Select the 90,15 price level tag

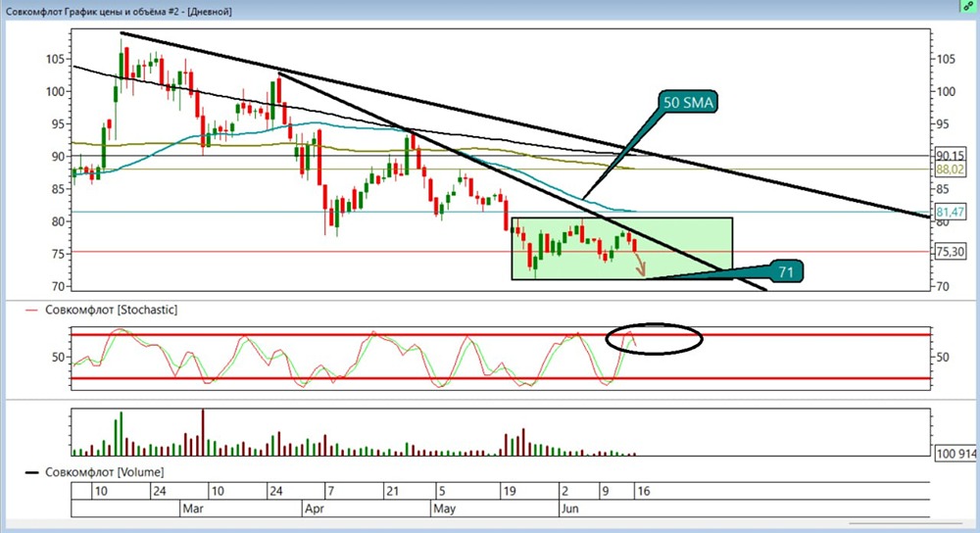point(950,156)
